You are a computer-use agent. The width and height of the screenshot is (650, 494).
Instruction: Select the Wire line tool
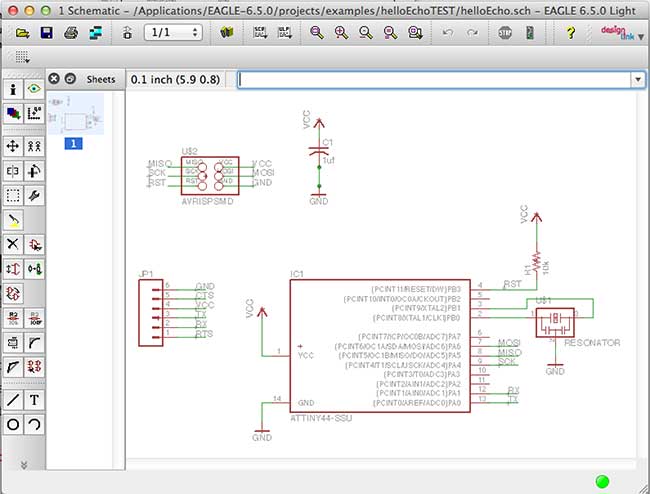coord(13,400)
